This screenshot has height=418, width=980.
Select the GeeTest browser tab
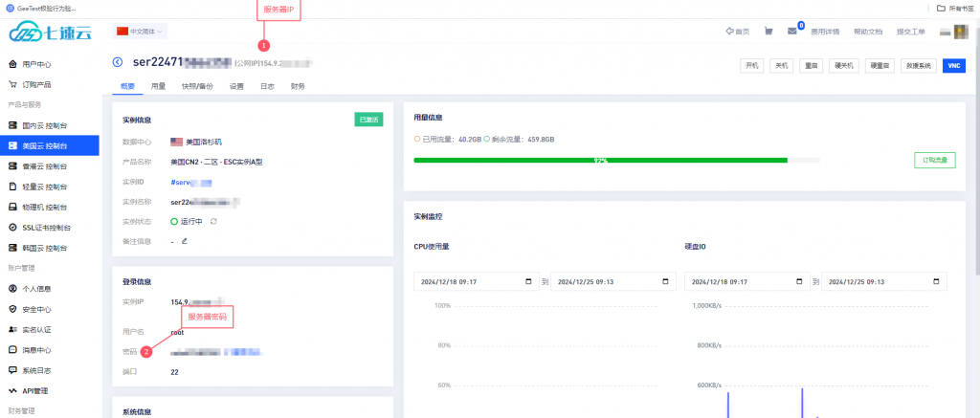tap(41, 9)
